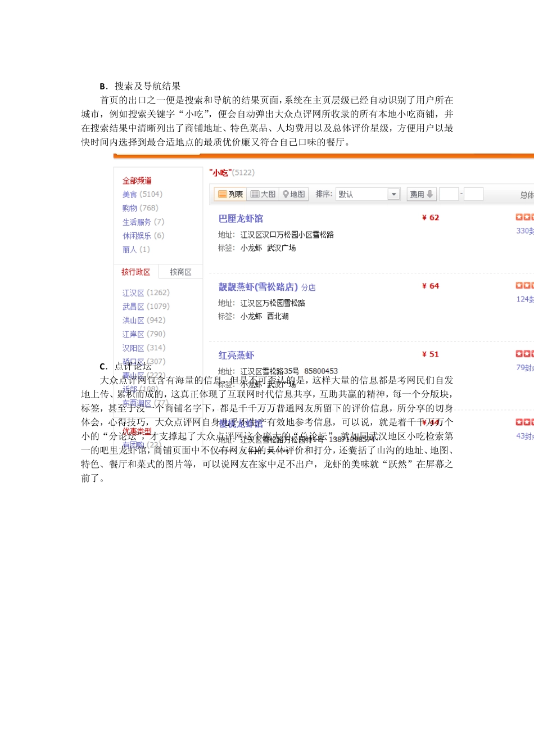534x756 pixels.
Task: Filter by 购物 (768) category
Action: [x=140, y=208]
